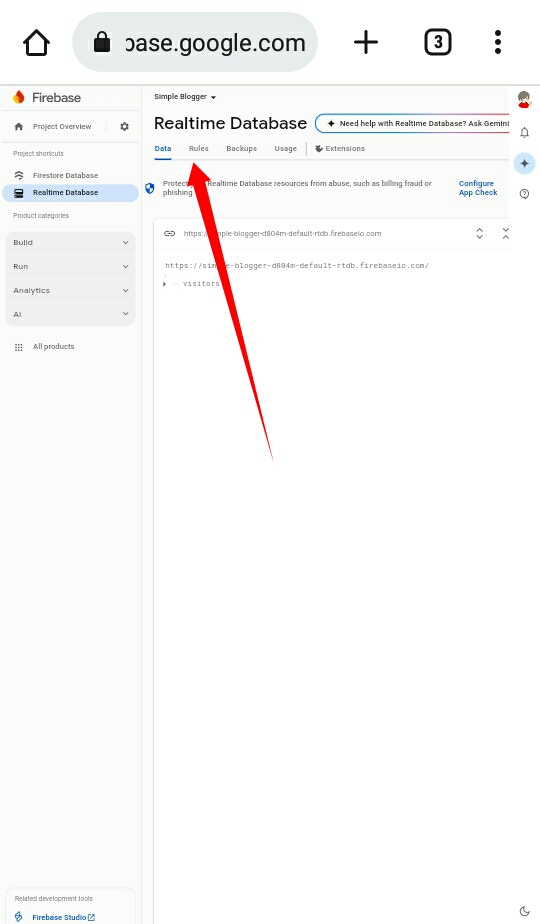Screen dimensions: 540x924
Task: Toggle dark mode moon icon
Action: coord(524,911)
